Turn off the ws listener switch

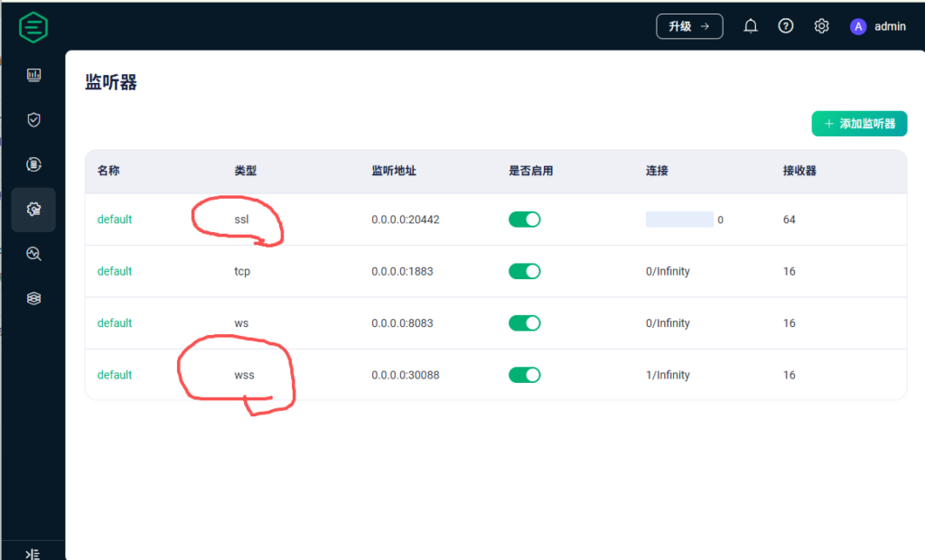point(525,323)
